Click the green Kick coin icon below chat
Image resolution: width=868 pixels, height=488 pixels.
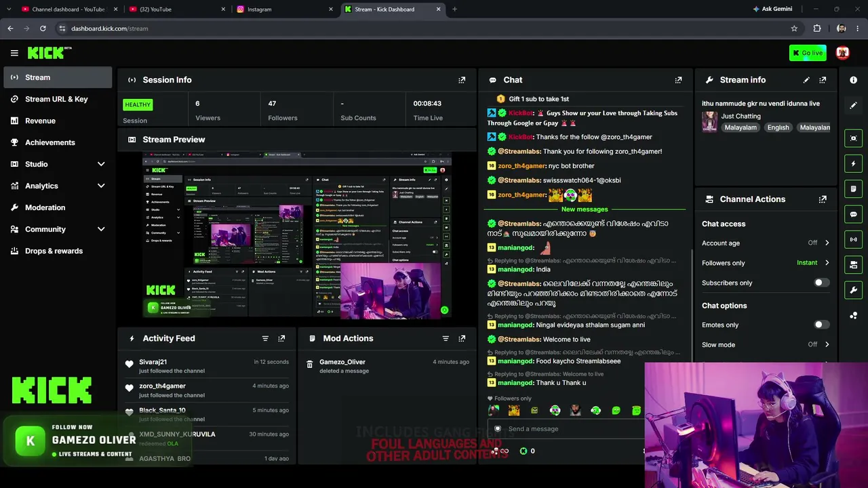tap(523, 451)
